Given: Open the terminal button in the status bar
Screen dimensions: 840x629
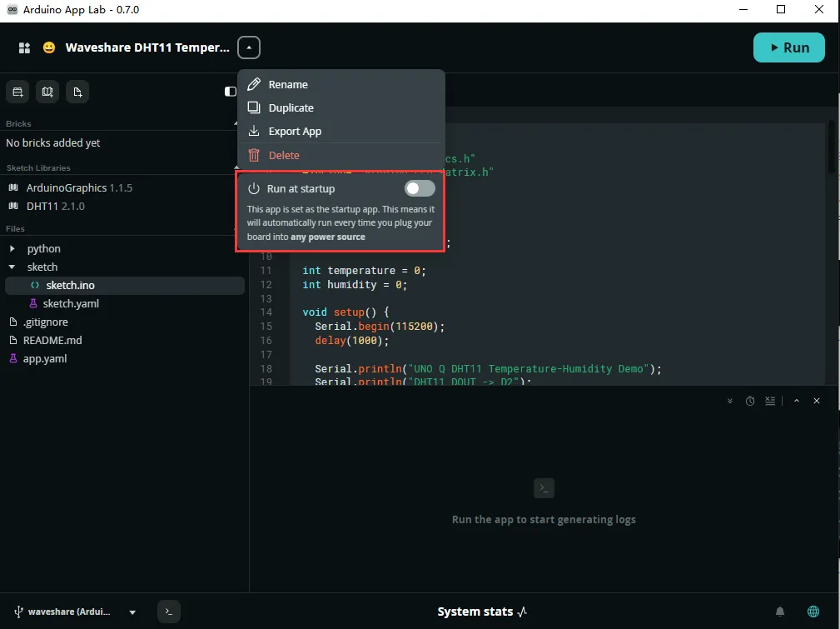Looking at the screenshot, I should tap(169, 612).
